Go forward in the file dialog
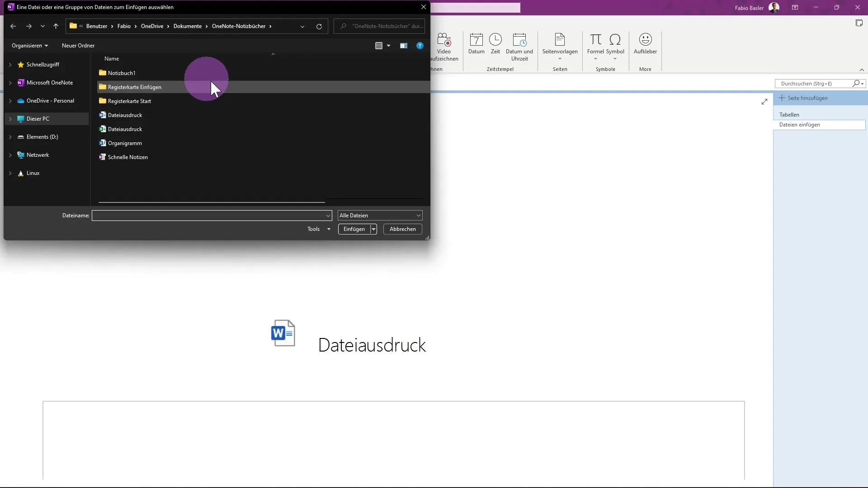 coord(29,26)
